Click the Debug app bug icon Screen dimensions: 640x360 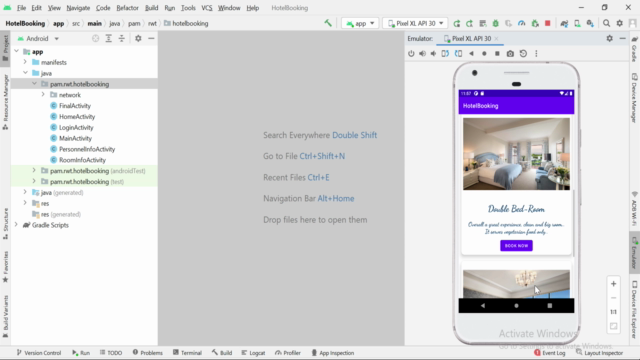[496, 24]
